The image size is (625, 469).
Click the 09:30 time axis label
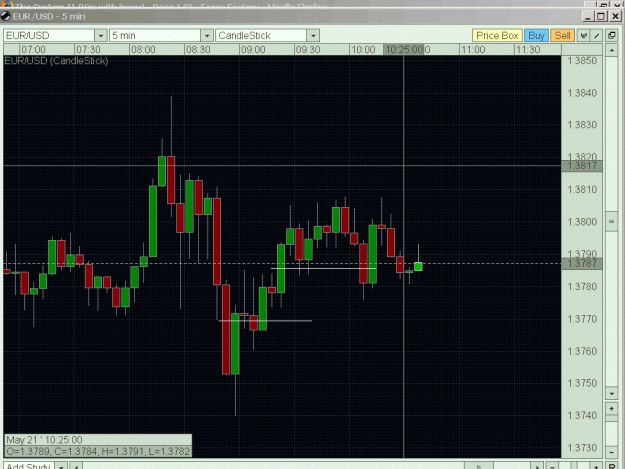[308, 50]
